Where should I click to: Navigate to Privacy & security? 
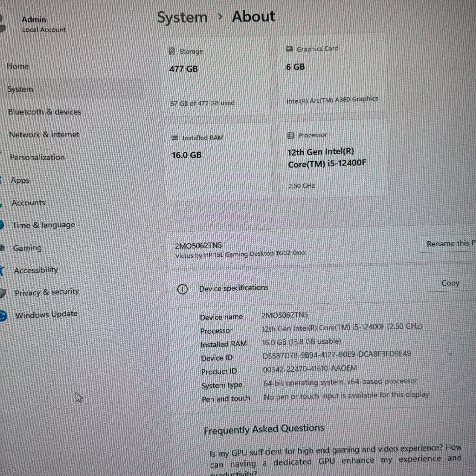(x=47, y=292)
